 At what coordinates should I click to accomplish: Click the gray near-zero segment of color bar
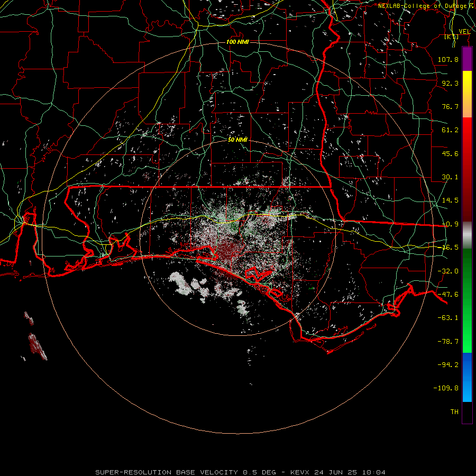pyautogui.click(x=467, y=235)
